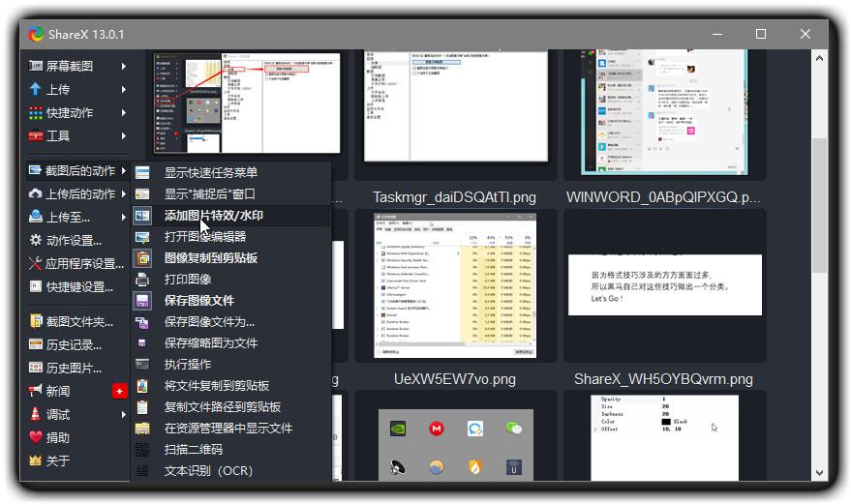Image resolution: width=851 pixels, height=504 pixels.
Task: Expand the 调试 submenu arrow
Action: [124, 414]
